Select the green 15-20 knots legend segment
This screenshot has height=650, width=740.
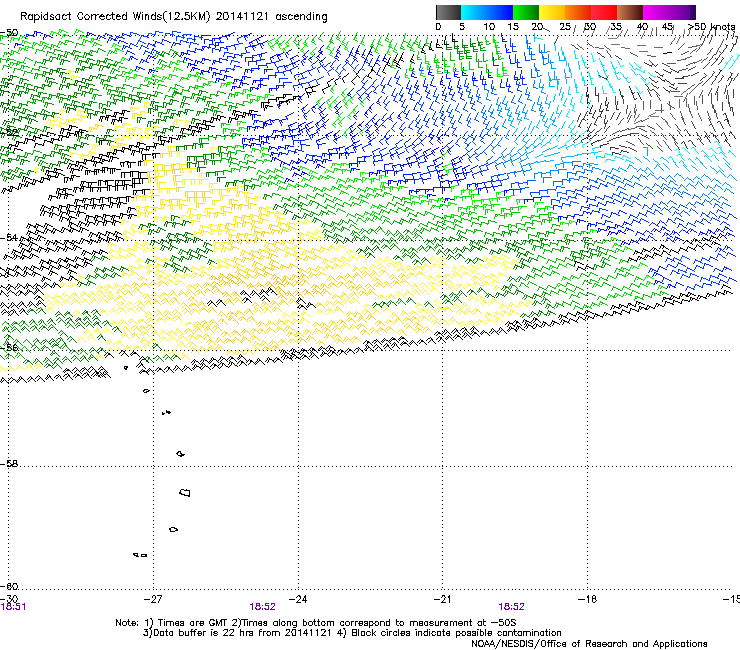coord(526,12)
